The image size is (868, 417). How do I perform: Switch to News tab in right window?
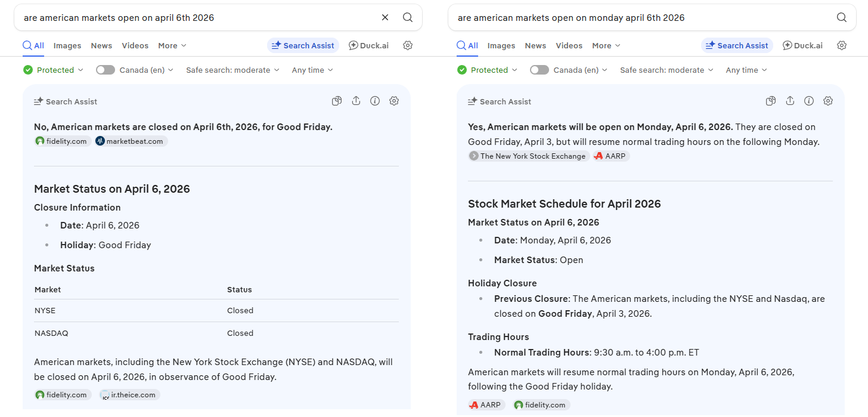tap(535, 45)
